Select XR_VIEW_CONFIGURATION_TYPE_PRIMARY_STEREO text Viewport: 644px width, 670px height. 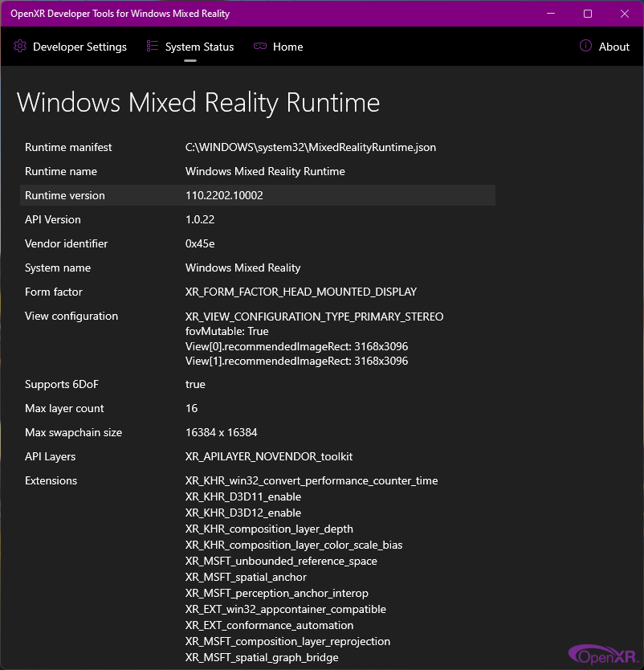314,317
